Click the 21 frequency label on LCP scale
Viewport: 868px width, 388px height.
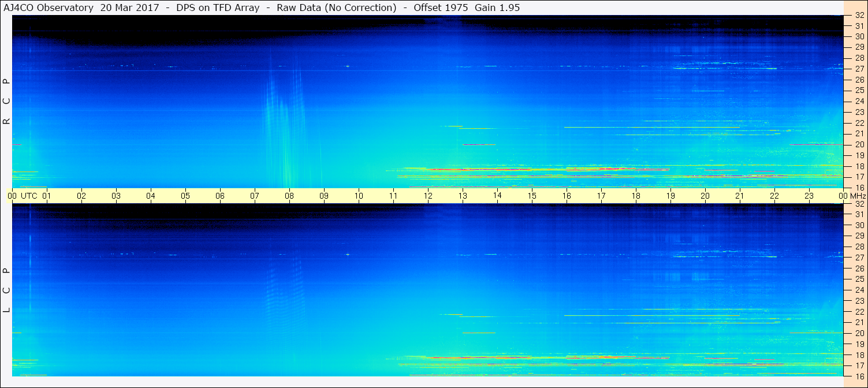859,322
